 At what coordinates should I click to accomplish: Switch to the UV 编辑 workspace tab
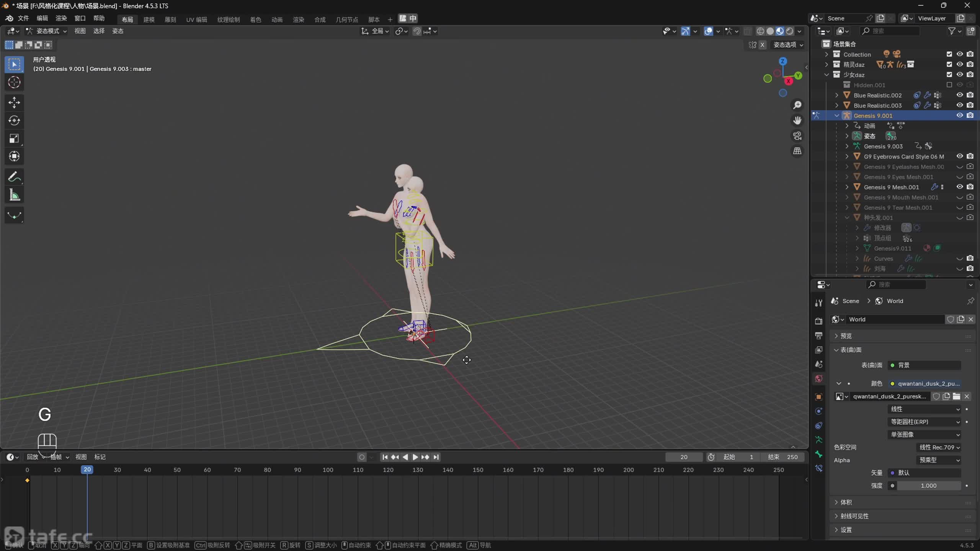[x=196, y=20]
